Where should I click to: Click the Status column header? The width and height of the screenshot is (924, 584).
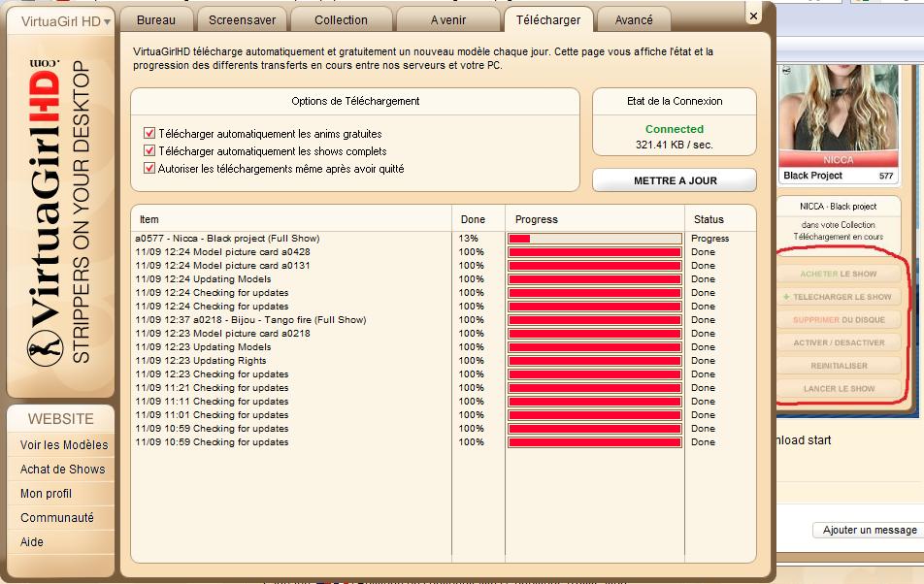(x=709, y=219)
